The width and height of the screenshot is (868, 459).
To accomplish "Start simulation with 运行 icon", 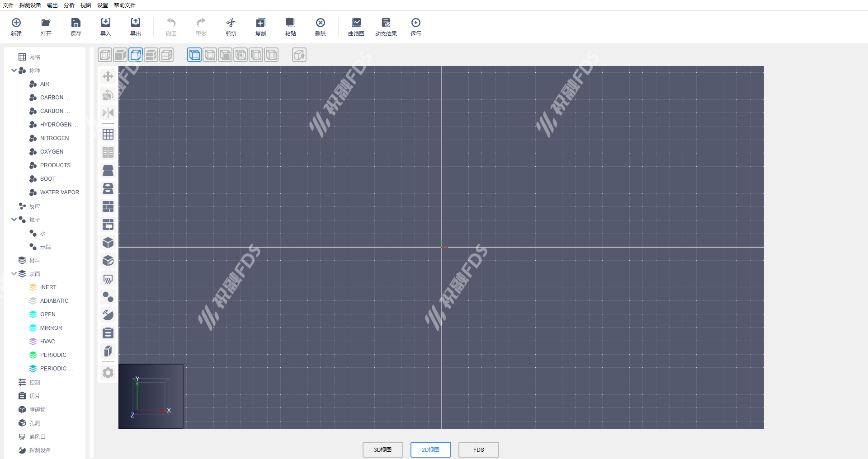I will click(x=416, y=27).
